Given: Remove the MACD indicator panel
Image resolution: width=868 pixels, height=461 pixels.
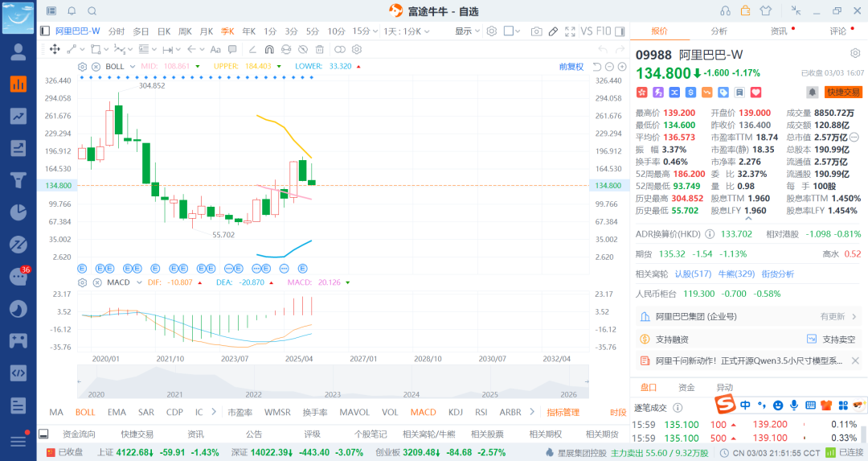Looking at the screenshot, I should coord(96,282).
